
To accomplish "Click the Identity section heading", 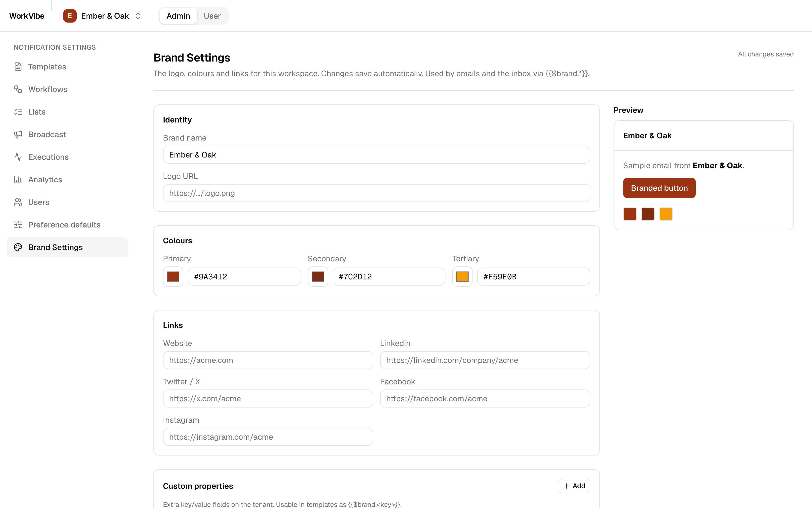I will [x=177, y=120].
